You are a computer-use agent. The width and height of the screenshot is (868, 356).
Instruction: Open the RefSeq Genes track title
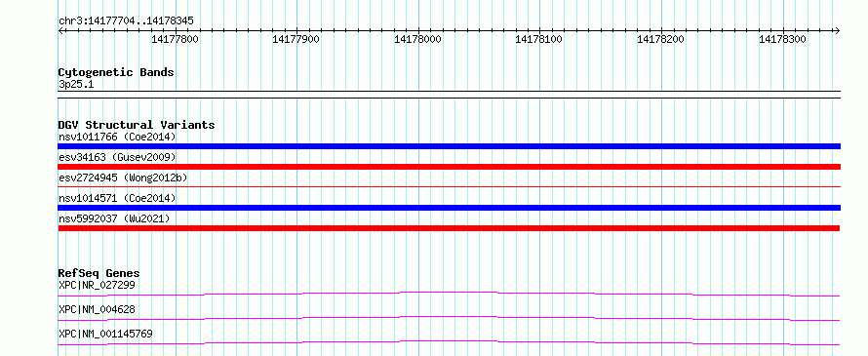click(x=99, y=273)
